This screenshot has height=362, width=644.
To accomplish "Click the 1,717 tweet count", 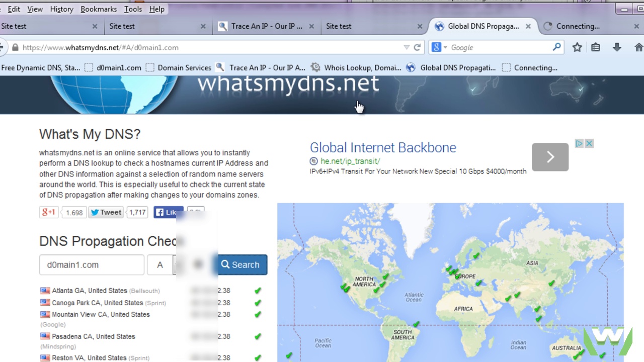I will click(137, 212).
